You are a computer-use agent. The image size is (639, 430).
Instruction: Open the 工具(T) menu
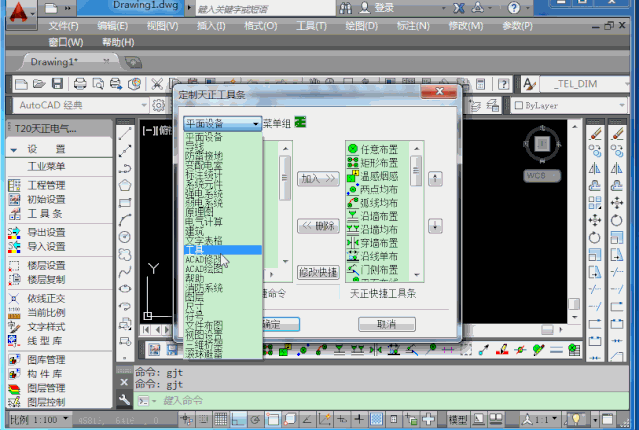click(311, 26)
